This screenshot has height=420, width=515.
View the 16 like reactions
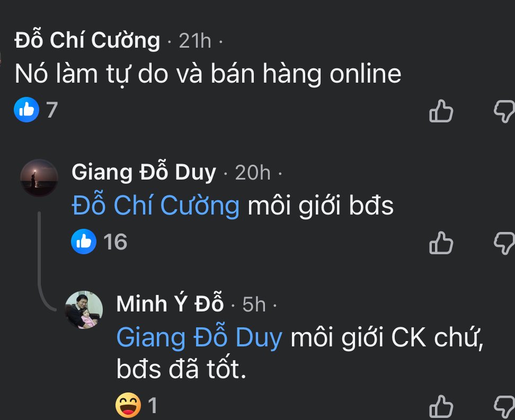pos(99,242)
